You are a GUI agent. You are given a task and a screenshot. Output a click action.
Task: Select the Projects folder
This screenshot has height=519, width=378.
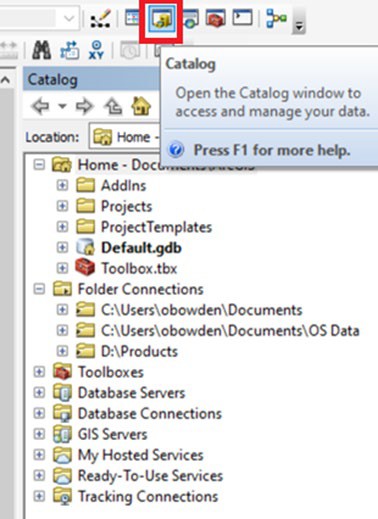(127, 207)
